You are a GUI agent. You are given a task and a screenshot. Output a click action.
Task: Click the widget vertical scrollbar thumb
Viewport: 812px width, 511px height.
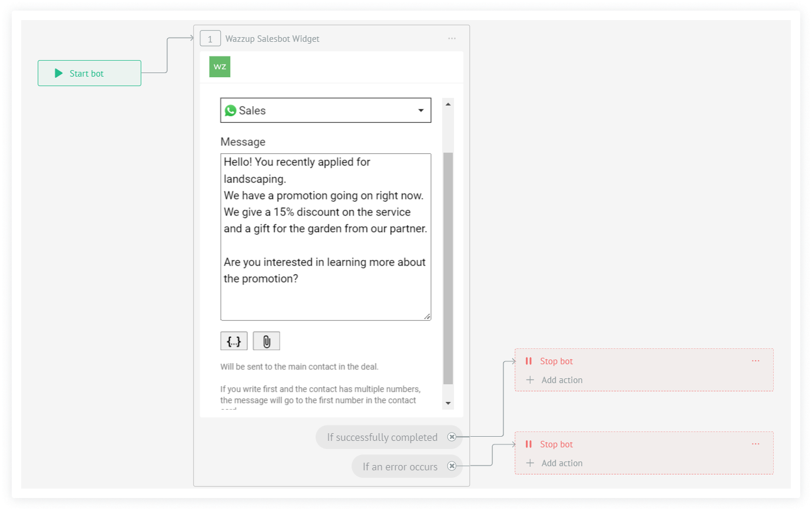[x=448, y=268]
